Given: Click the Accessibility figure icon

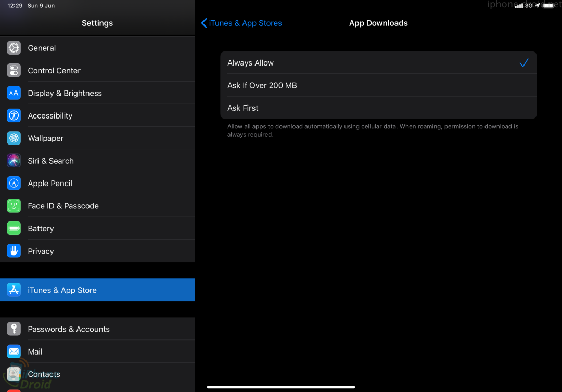Looking at the screenshot, I should tap(14, 115).
